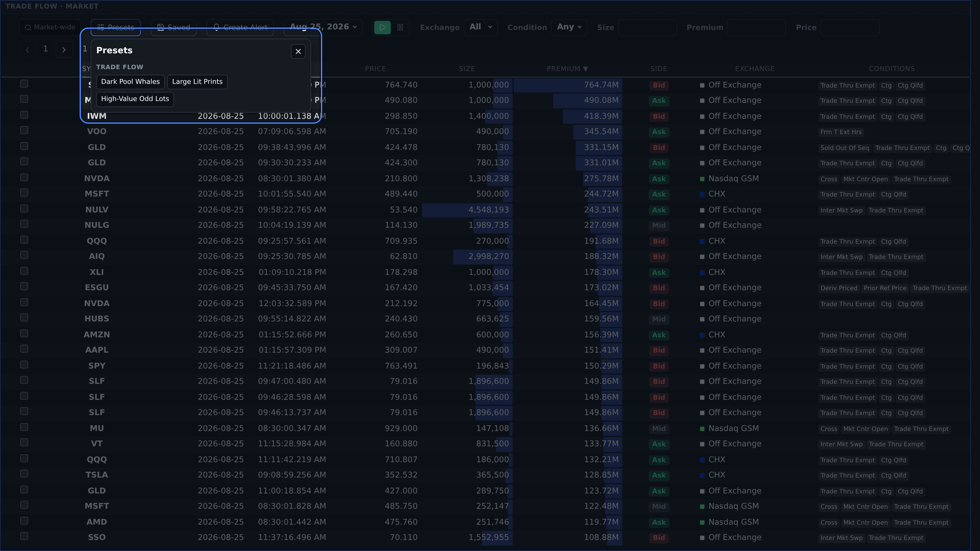Click the Ask badge in VOO row
Screen dimensions: 980x551
pos(658,132)
